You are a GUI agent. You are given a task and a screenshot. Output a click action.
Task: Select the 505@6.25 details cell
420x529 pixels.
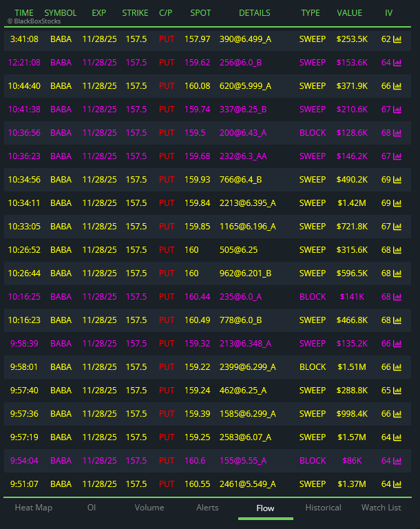[x=238, y=250]
